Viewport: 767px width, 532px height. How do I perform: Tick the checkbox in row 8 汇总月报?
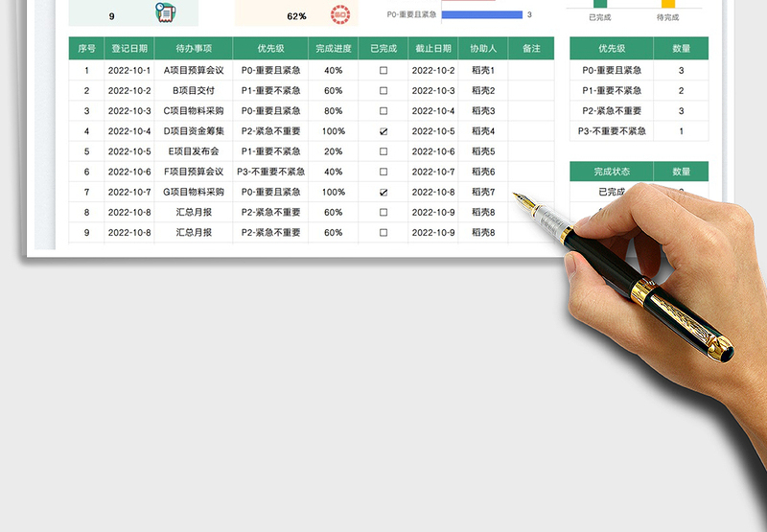click(383, 213)
